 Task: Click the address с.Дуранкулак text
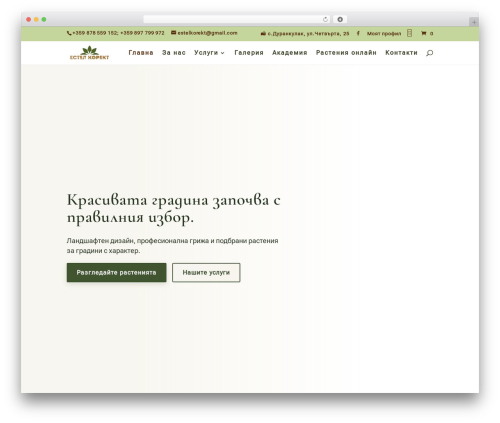[x=308, y=33]
